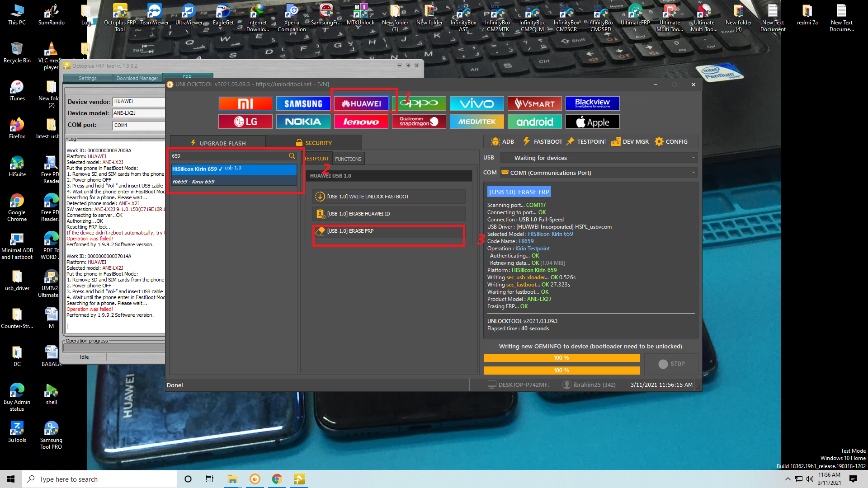Select the LG brand tile
This screenshot has width=868, height=488.
245,122
